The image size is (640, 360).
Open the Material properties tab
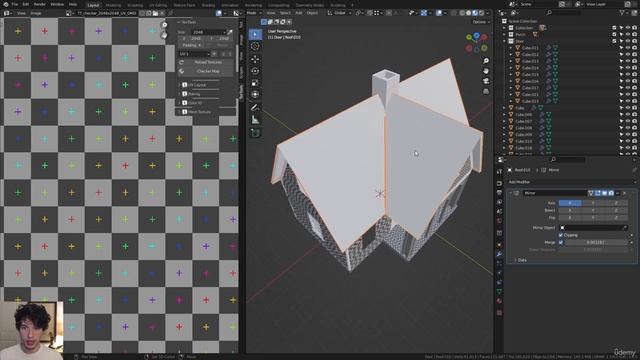coord(499,301)
